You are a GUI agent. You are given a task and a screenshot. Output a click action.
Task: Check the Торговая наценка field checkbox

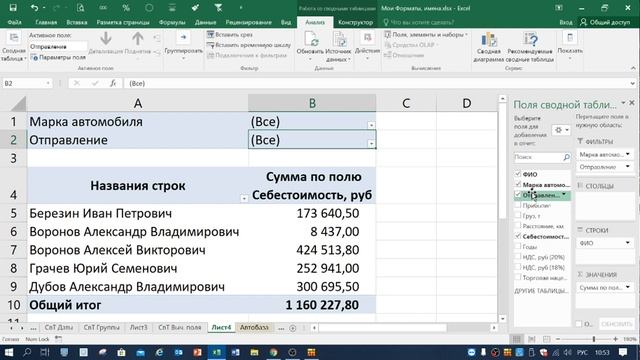coord(518,278)
